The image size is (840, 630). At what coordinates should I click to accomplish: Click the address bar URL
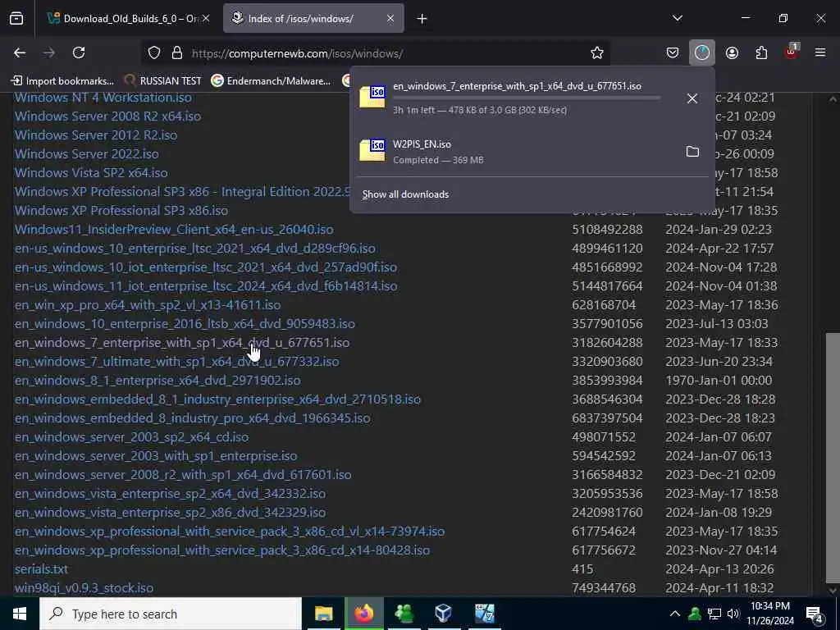pyautogui.click(x=297, y=53)
